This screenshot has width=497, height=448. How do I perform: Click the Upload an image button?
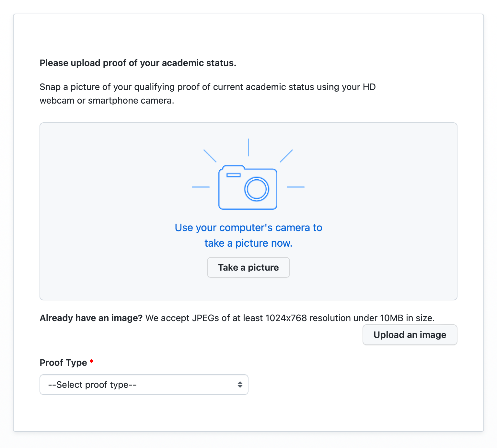pyautogui.click(x=410, y=335)
